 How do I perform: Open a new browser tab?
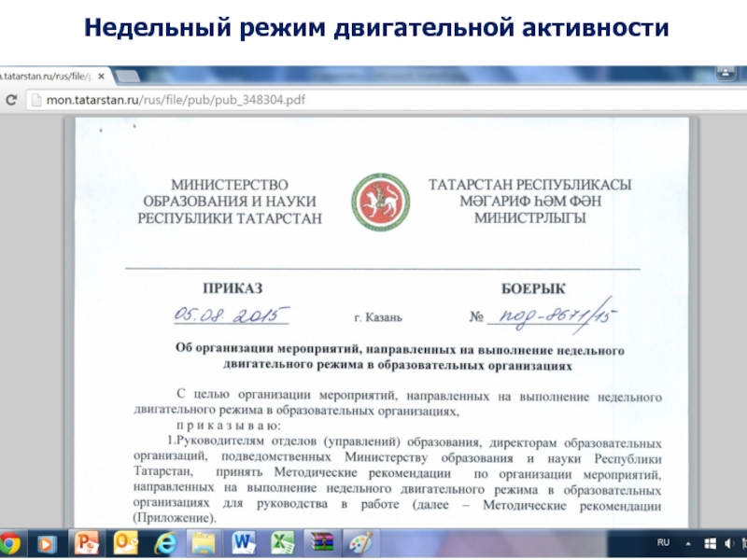click(128, 77)
